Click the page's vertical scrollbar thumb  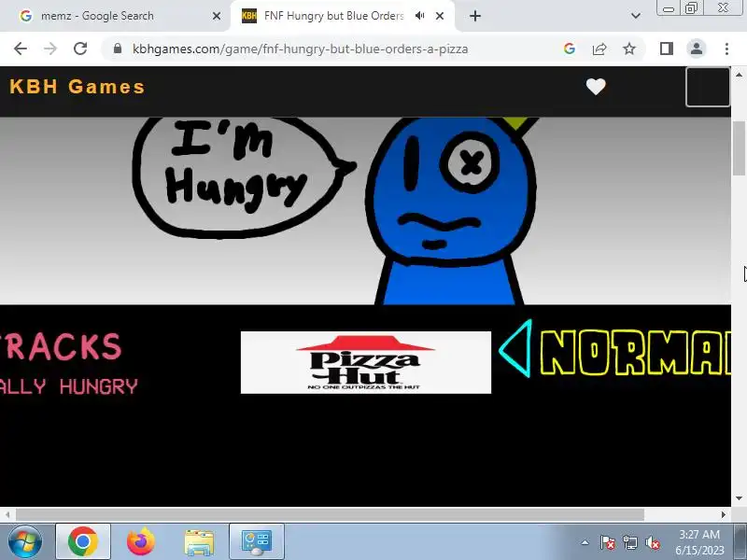click(739, 148)
